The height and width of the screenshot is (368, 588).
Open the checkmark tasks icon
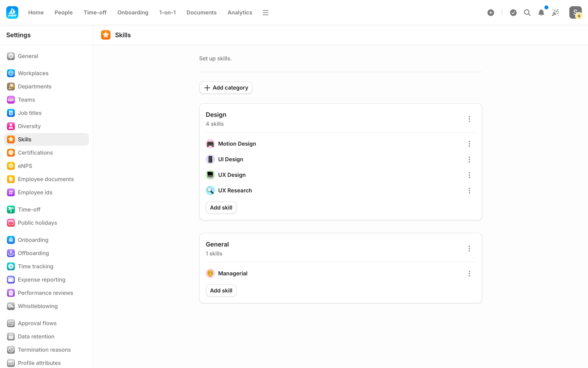pos(513,13)
